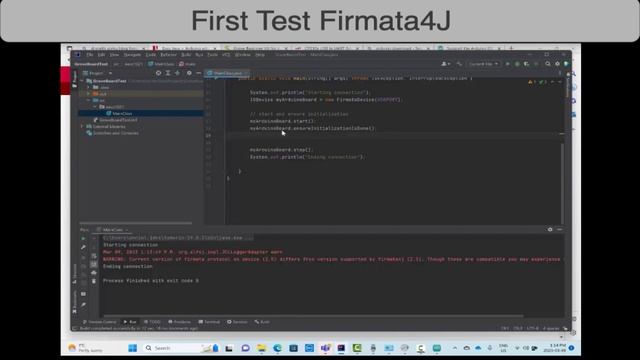This screenshot has width=640, height=360.
Task: Open Run panel settings gear
Action: point(550,230)
